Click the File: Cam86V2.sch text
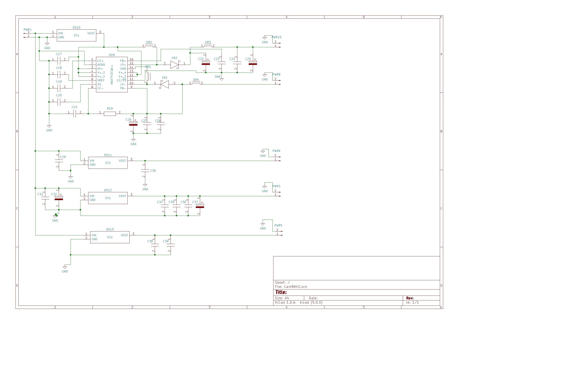 point(291,287)
